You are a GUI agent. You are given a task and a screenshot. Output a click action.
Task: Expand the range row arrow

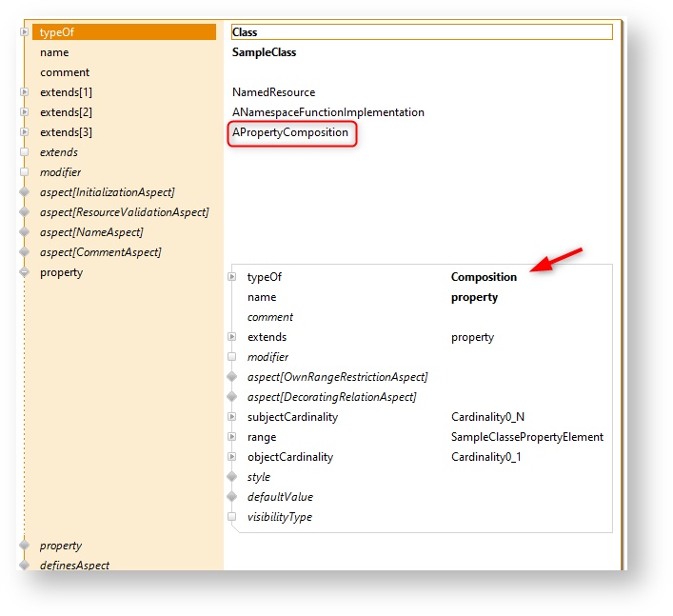pos(231,437)
